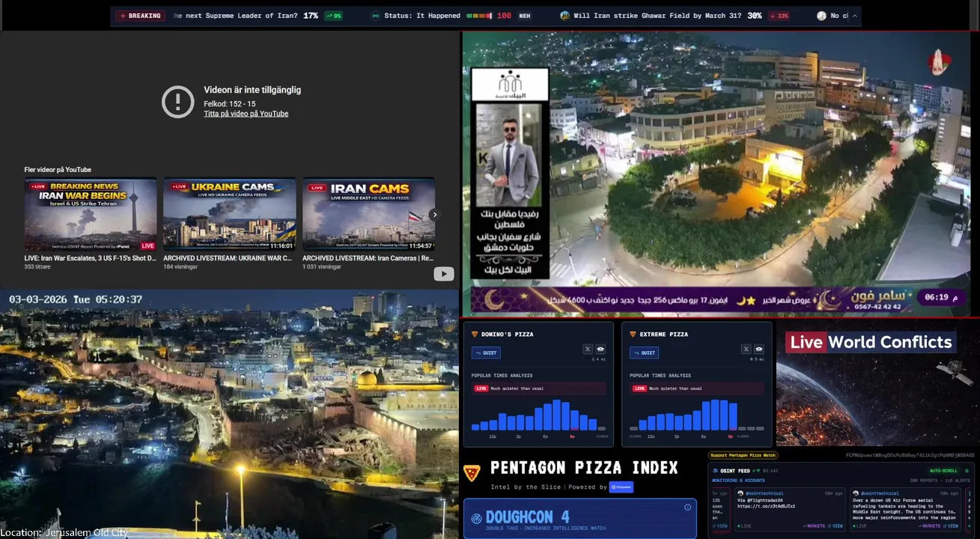
Task: Click the pizza icon beside Domino's Pizza title
Action: point(475,335)
